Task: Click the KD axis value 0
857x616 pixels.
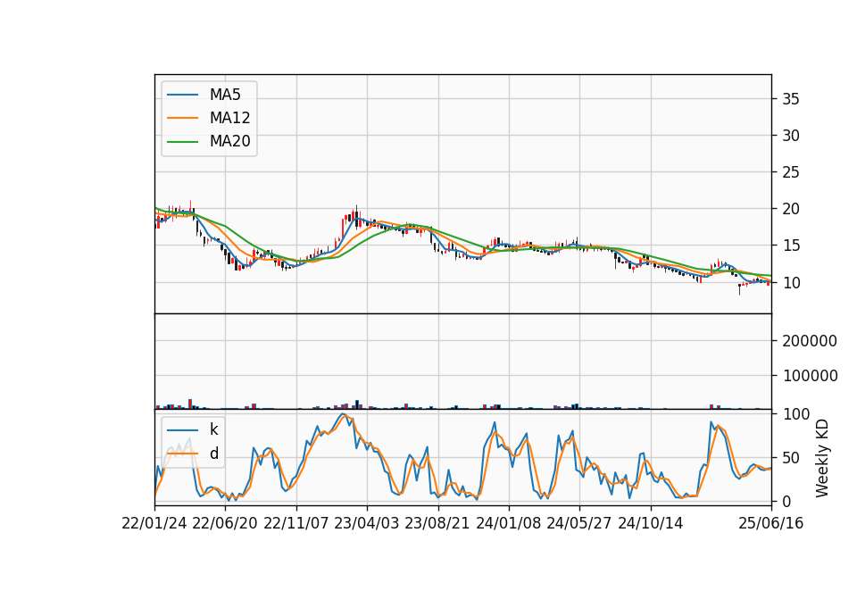Action: coord(786,501)
